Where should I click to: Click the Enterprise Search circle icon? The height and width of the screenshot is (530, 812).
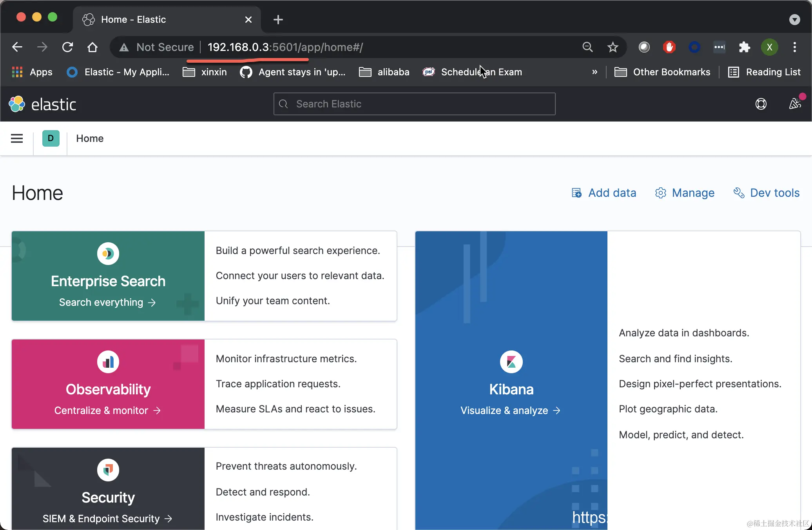coord(108,254)
